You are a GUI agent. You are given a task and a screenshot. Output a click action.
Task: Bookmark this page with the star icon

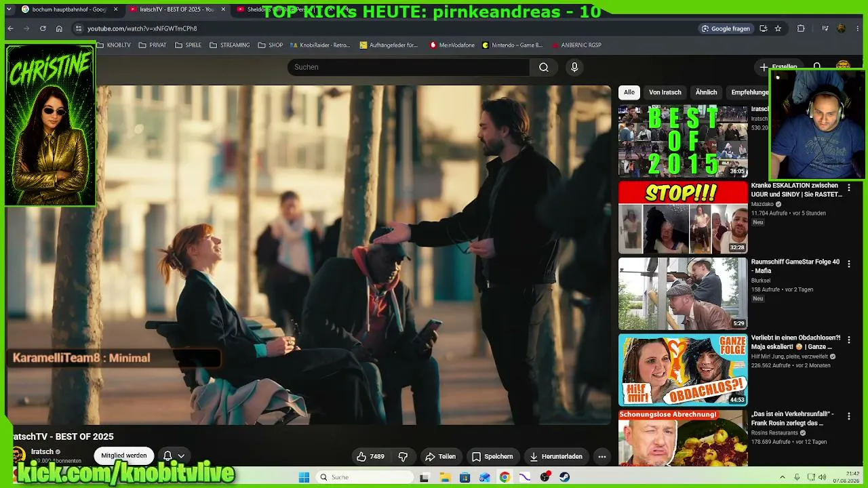pyautogui.click(x=778, y=28)
